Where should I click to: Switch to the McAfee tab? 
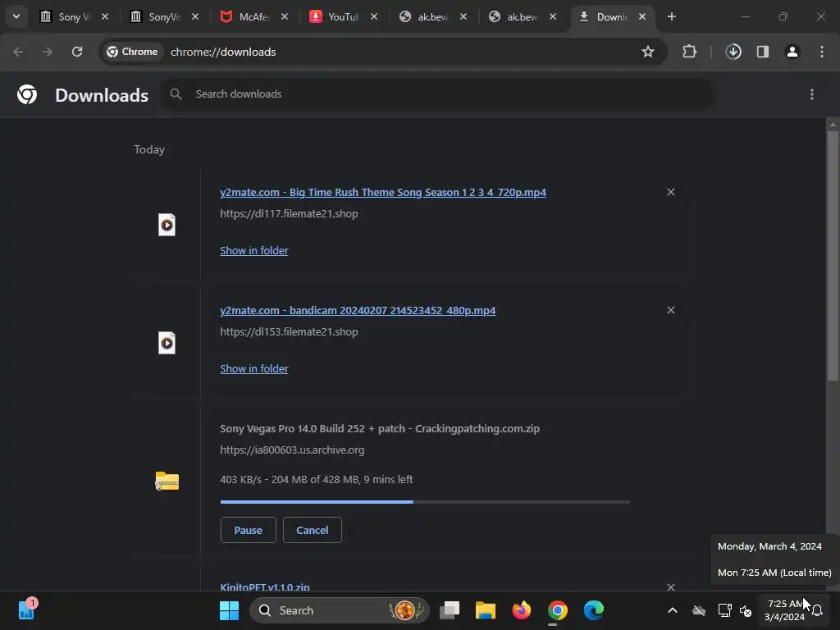(x=246, y=16)
